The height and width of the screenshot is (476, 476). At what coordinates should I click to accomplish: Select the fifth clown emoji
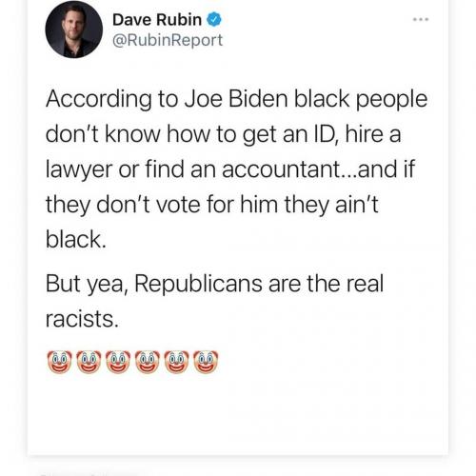coord(177,362)
